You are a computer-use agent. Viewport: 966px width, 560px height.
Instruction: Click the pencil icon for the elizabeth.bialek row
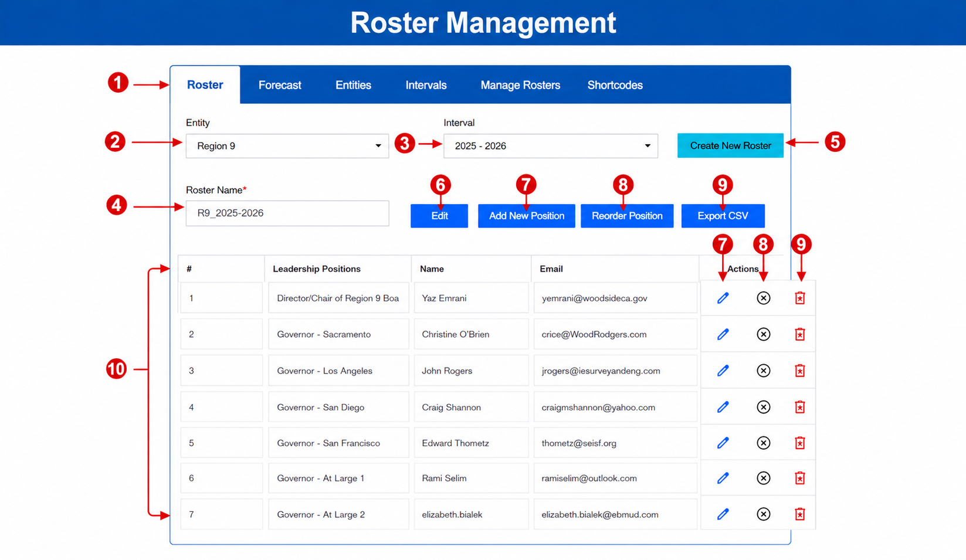pyautogui.click(x=723, y=514)
